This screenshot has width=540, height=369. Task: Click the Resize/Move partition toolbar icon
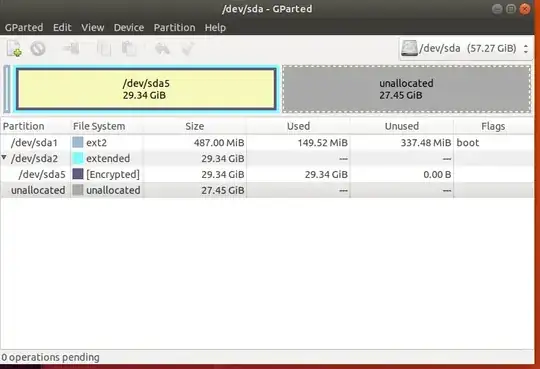pyautogui.click(x=71, y=49)
